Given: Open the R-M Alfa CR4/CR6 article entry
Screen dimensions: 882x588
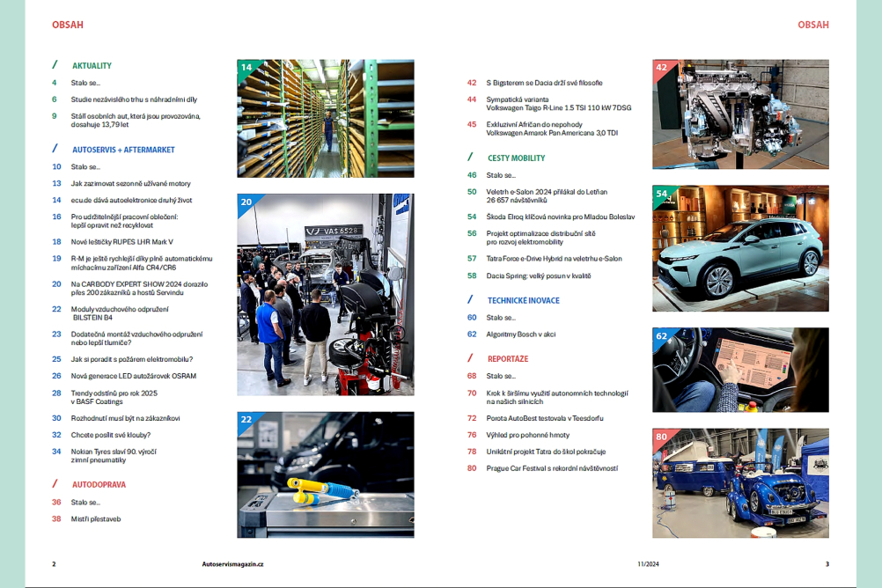Looking at the screenshot, I should point(142,263).
